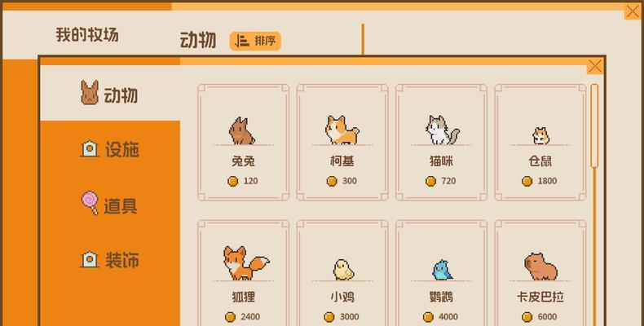Select the hamster 仓鼠 sprite
Viewport: 644px width, 326px height.
pos(541,136)
